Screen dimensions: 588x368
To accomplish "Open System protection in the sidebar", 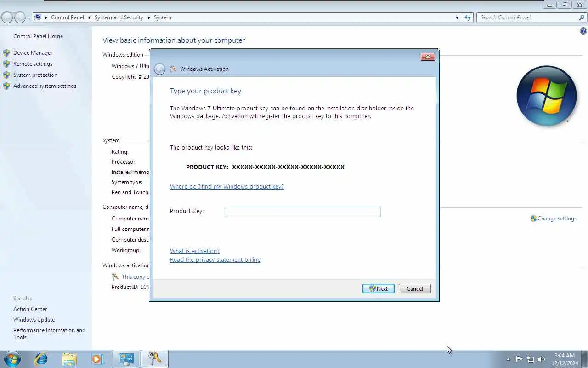I will click(x=35, y=75).
